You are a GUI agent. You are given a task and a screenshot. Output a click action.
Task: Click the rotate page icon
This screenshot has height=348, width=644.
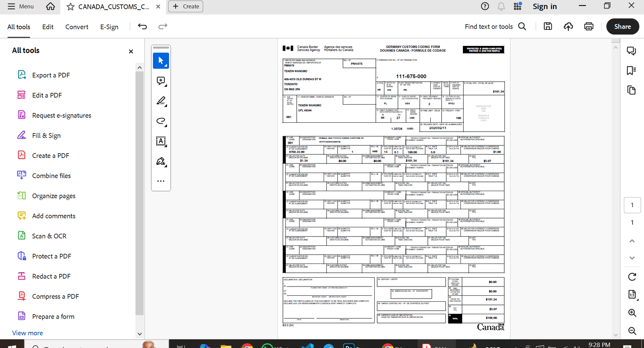pos(632,277)
